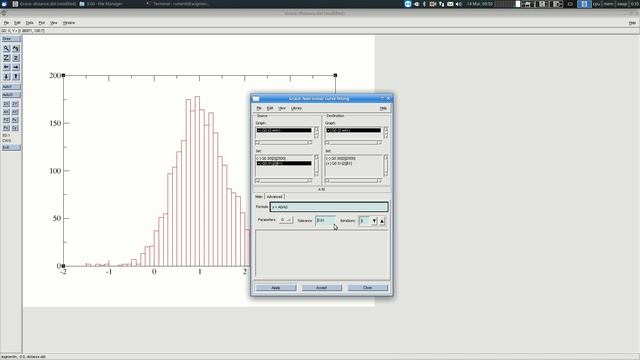Screen dimensions: 640x360
Task: Click the Po pop-world button
Action: pos(6,128)
